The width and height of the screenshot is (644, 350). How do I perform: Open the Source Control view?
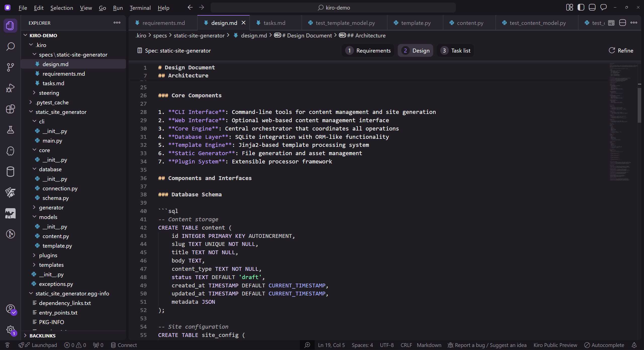coord(10,67)
